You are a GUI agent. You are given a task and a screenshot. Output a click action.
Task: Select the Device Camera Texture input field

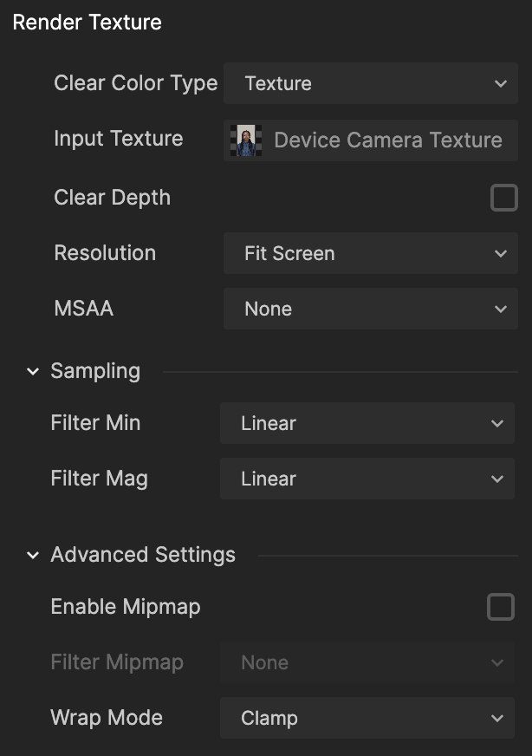coord(371,140)
